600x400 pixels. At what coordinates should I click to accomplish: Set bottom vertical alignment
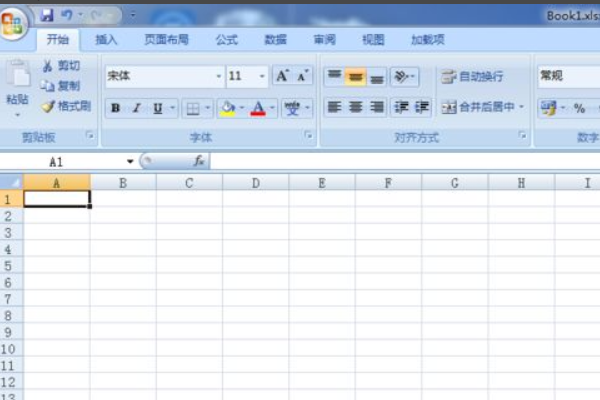tap(377, 77)
